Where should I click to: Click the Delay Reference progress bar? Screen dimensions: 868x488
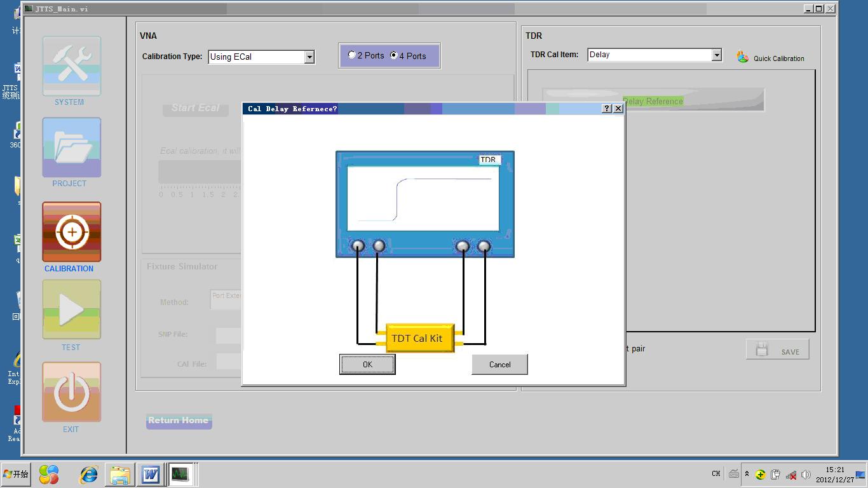[x=653, y=100]
